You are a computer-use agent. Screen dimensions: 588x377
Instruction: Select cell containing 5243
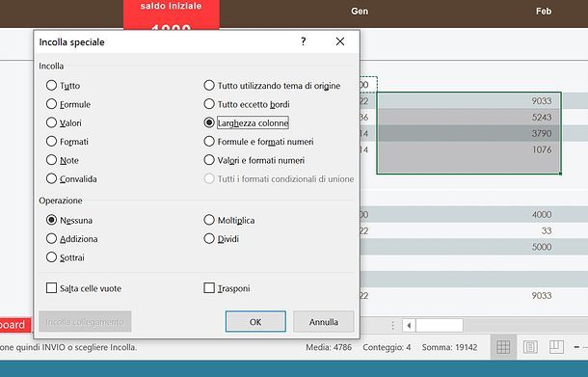click(469, 117)
